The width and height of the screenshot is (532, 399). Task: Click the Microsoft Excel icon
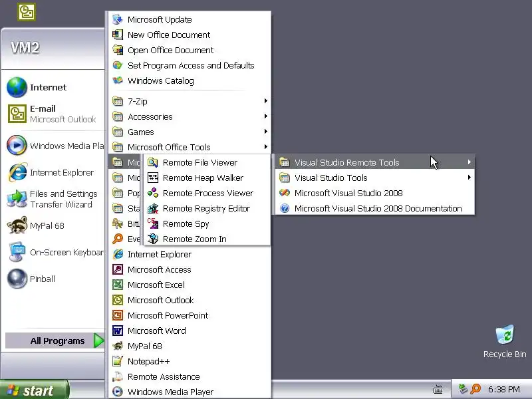coord(118,285)
